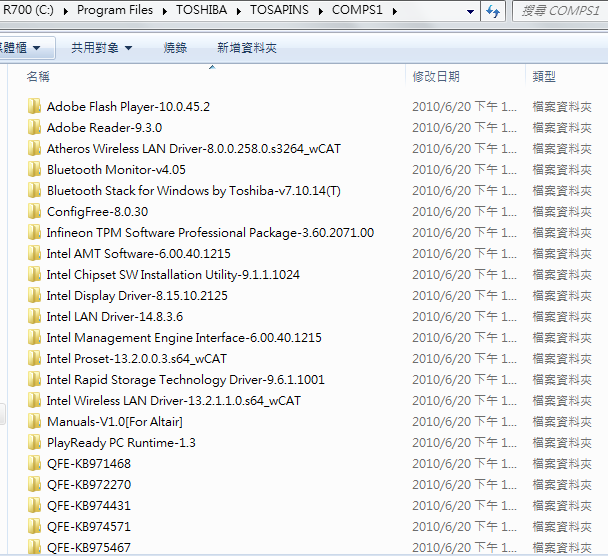Click the 燒錄 toolbar button
Screen dimensions: 608x556
pos(175,48)
